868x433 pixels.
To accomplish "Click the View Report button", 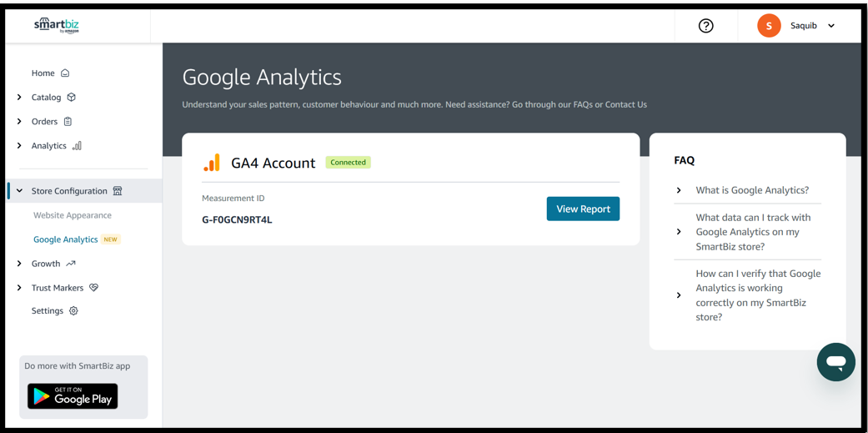I will [583, 209].
